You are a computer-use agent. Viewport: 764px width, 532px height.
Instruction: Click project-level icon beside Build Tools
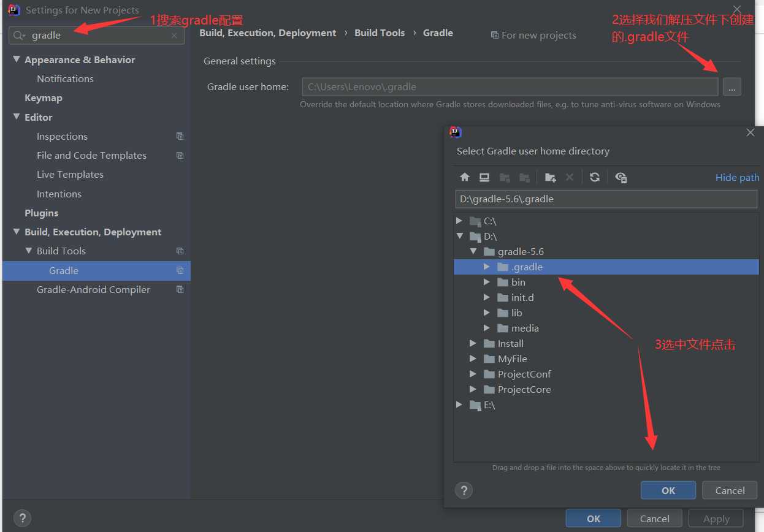pos(180,251)
